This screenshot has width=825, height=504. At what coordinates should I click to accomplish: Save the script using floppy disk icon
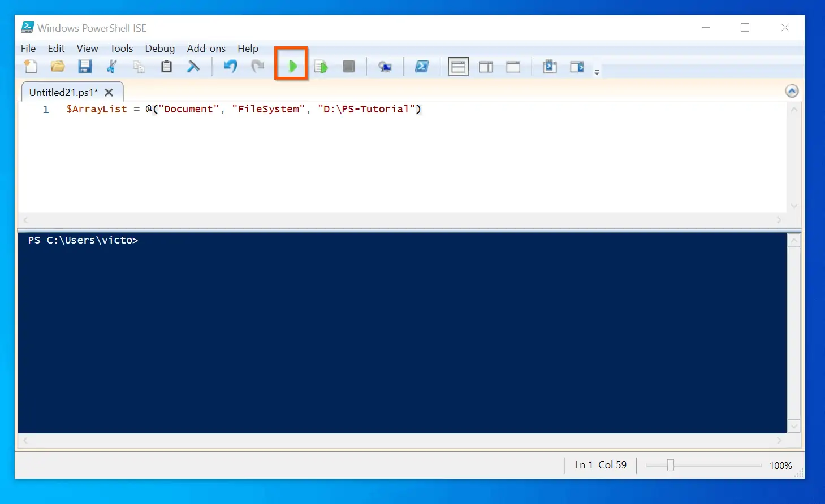click(85, 67)
